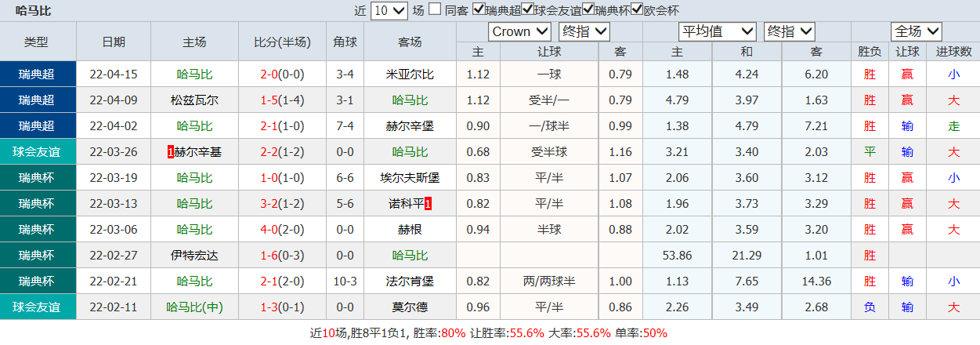Uncheck the 瑞典杯 filter checkbox

tap(588, 10)
